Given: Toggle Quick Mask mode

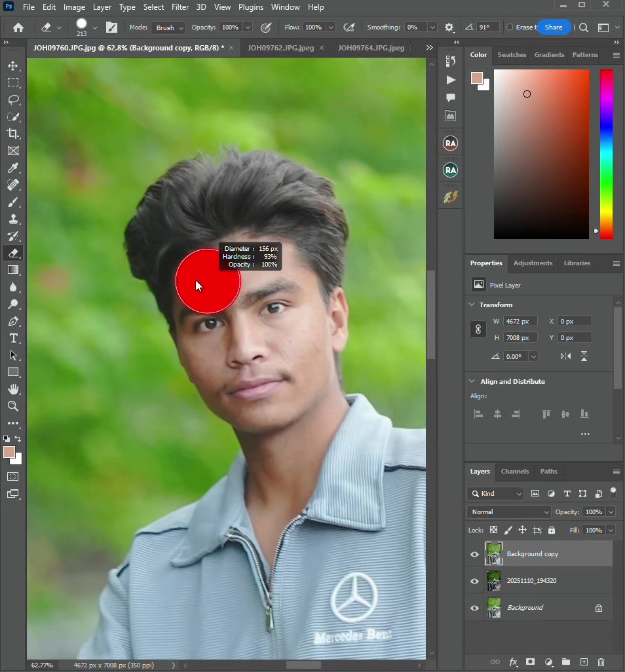Looking at the screenshot, I should tap(13, 477).
